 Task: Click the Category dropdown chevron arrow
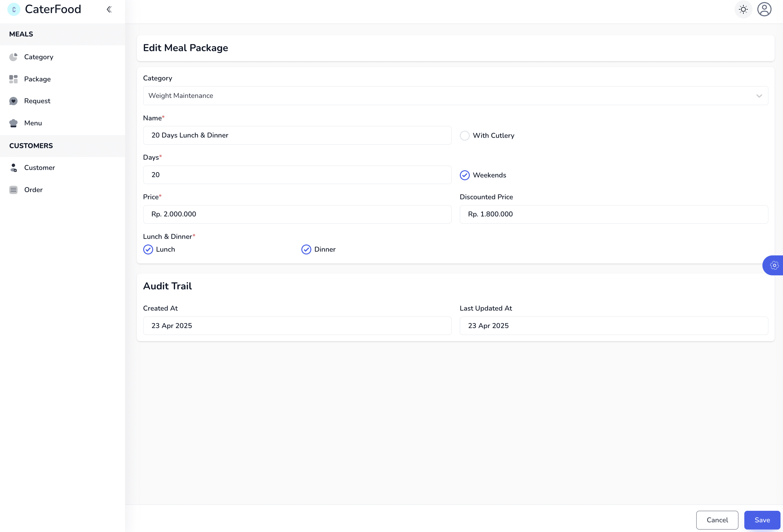click(759, 96)
